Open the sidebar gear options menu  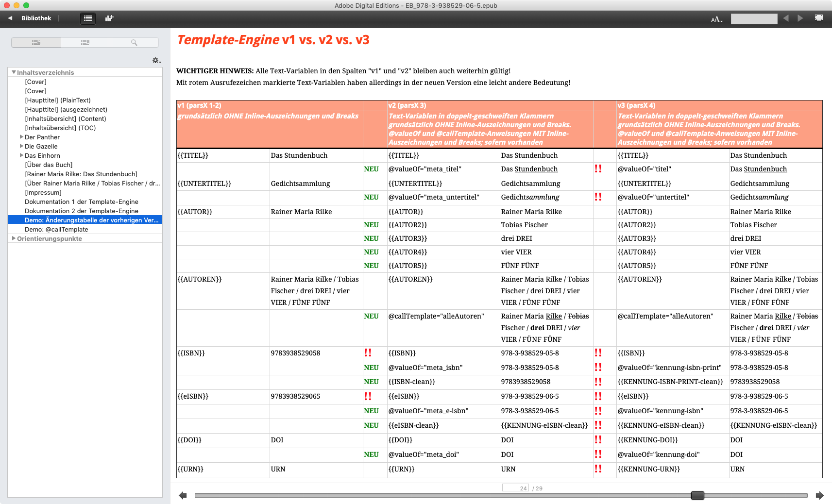(156, 61)
